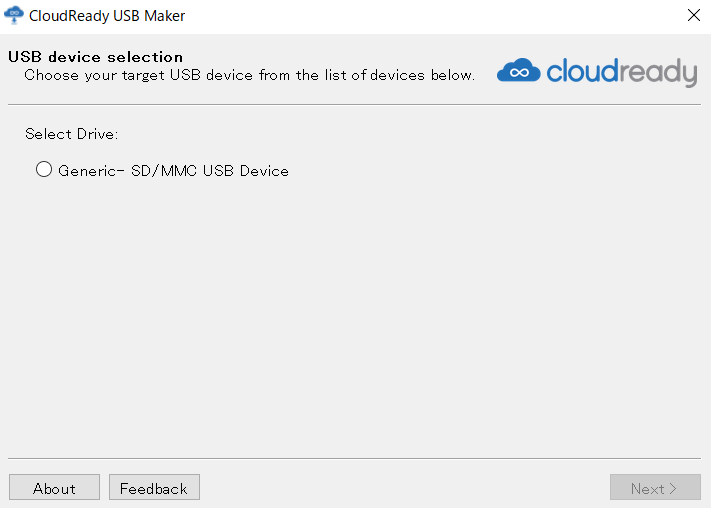Click the blue cloud logo icon
711x508 pixels.
(x=518, y=70)
